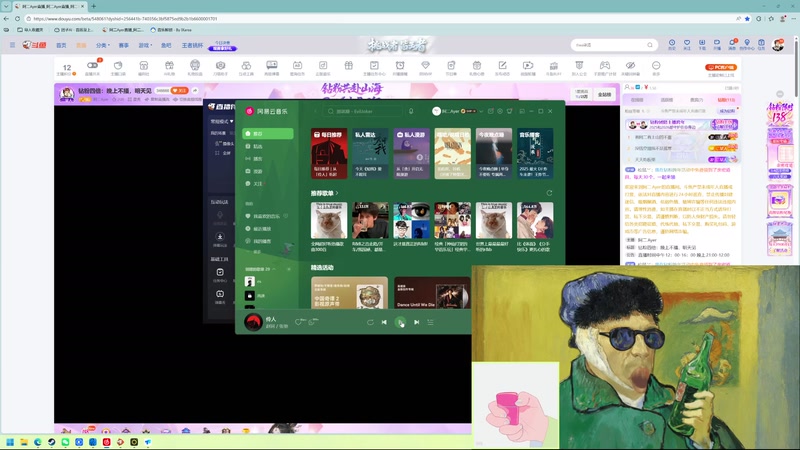800x450 pixels.
Task: Go back with the NetEase back arrow
Action: [x=315, y=111]
